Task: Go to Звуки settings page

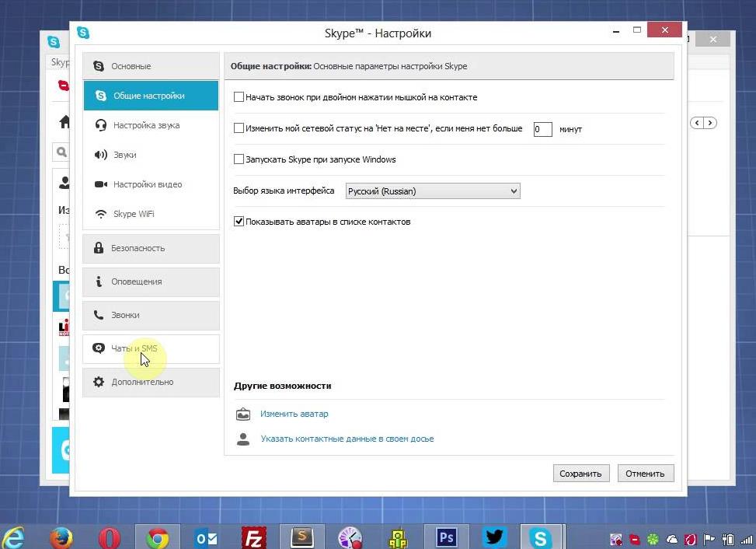Action: click(151, 155)
